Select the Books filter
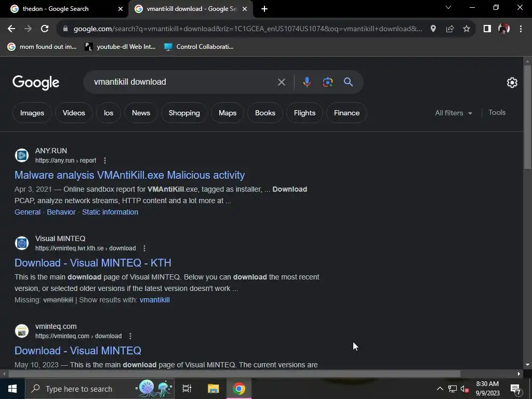This screenshot has height=399, width=532. pyautogui.click(x=265, y=113)
